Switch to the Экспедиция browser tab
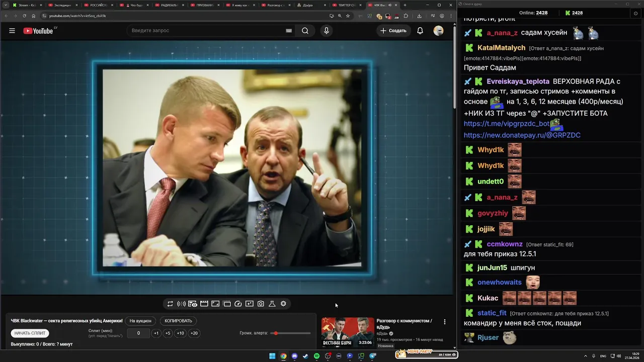 coord(62,5)
